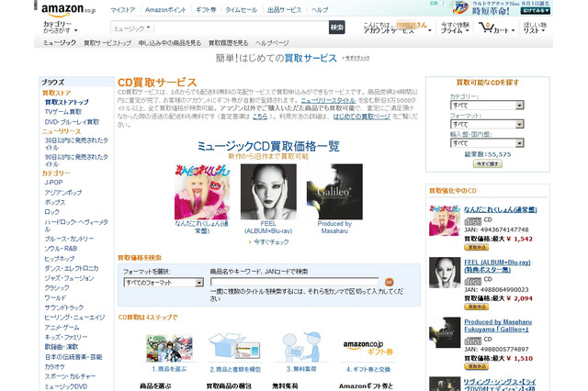Click the top-right ad banner logo
Image resolution: width=588 pixels, height=391 pixels.
click(461, 7)
